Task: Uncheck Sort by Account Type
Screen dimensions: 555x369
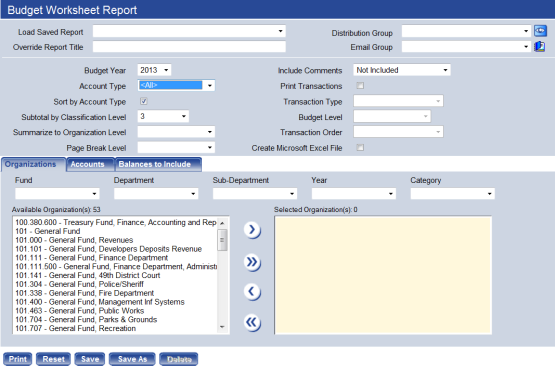Action: click(x=143, y=101)
